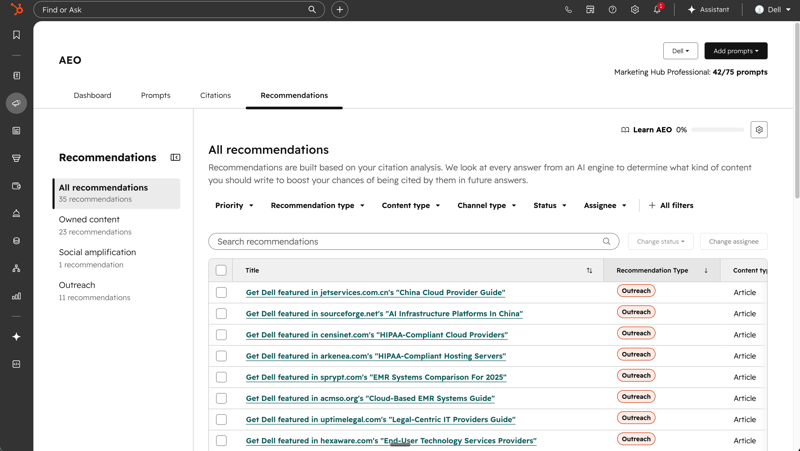Image resolution: width=800 pixels, height=451 pixels.
Task: Collapse the Recommendations side panel icon
Action: (175, 158)
